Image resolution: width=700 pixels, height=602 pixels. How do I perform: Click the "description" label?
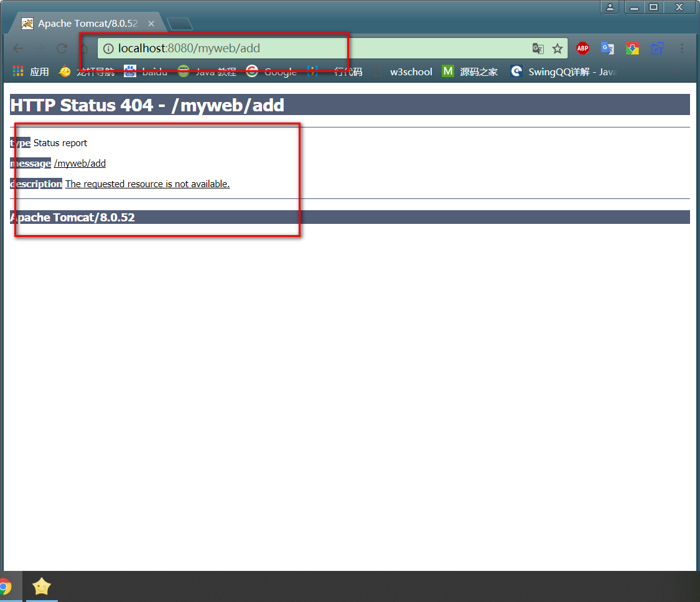click(x=36, y=184)
